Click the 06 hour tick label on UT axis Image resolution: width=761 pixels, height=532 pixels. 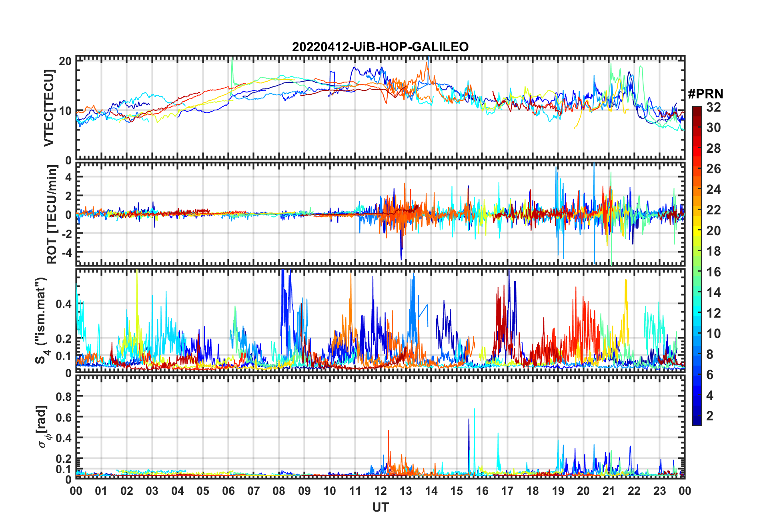(x=228, y=491)
